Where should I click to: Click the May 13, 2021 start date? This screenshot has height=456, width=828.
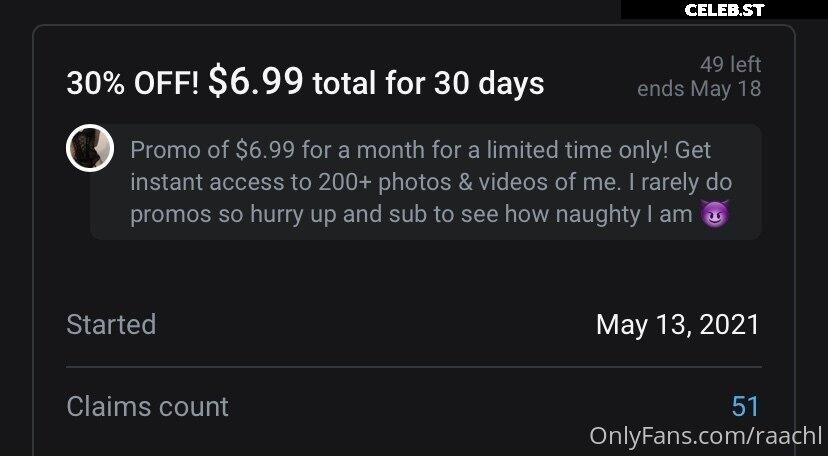tap(678, 324)
